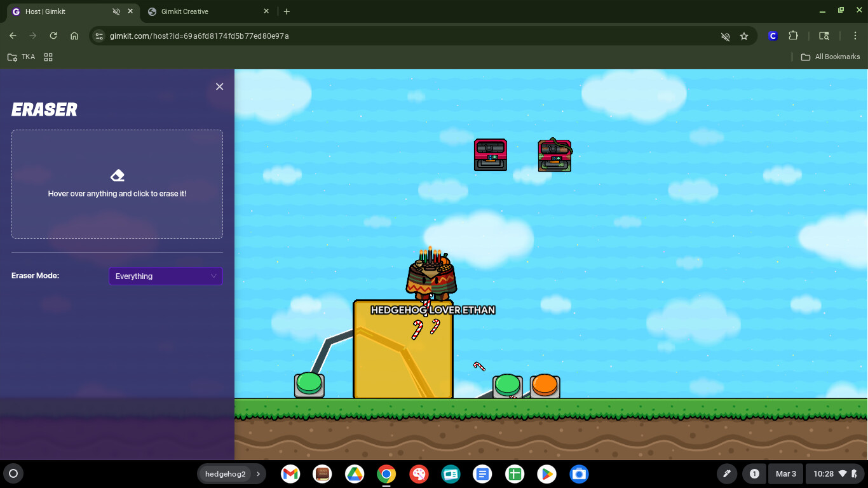Close the Eraser panel

219,86
